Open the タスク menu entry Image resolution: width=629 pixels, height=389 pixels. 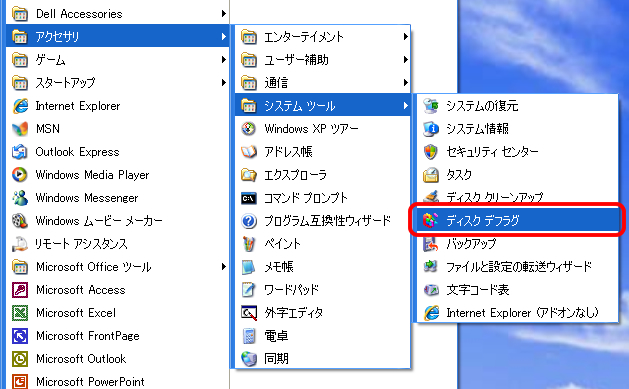tap(517, 175)
